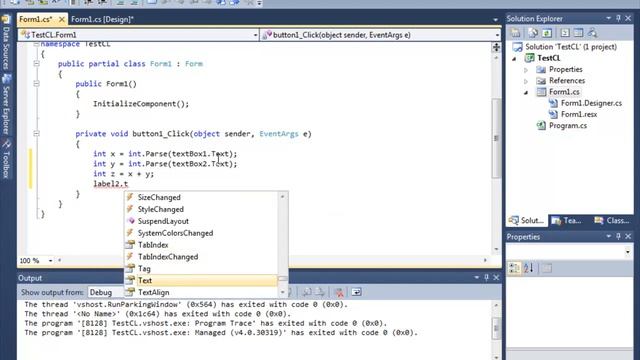Collapse Form1 class outlining in editor
This screenshot has width=640, height=360.
[x=36, y=63]
